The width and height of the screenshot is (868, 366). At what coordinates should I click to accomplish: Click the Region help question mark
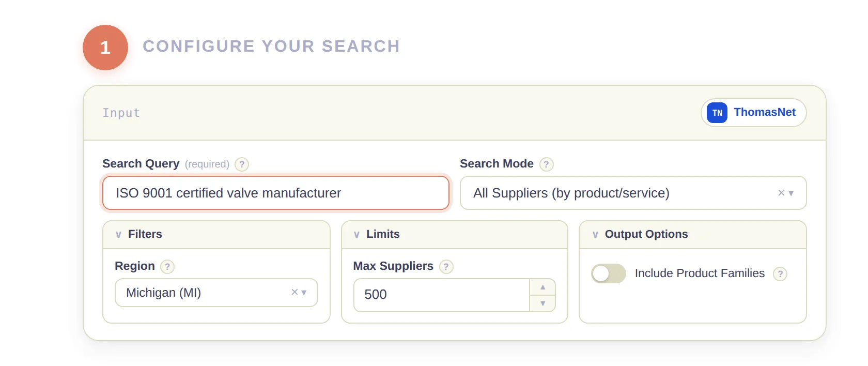click(166, 267)
